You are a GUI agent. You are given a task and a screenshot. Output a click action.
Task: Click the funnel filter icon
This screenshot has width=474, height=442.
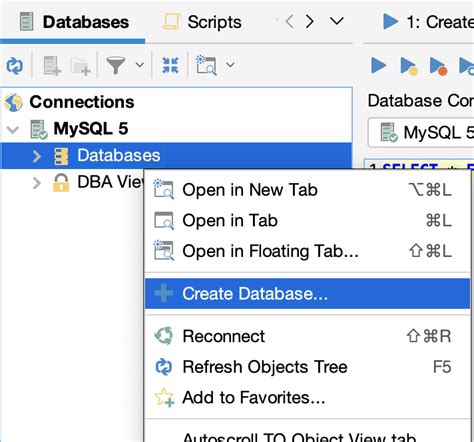pos(115,65)
